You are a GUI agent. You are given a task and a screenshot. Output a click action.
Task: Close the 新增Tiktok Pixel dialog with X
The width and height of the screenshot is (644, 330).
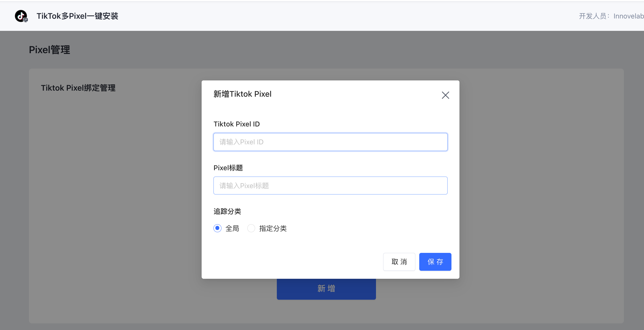pyautogui.click(x=445, y=95)
